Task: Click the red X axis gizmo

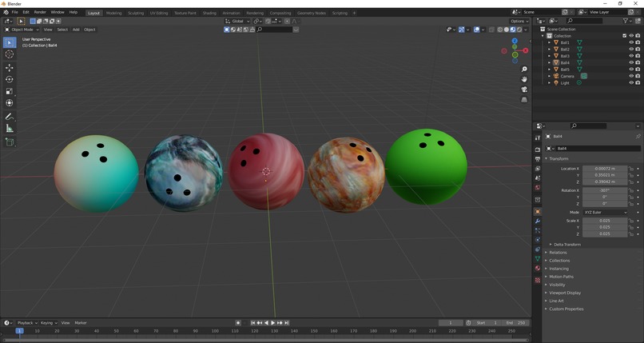Action: (x=525, y=50)
